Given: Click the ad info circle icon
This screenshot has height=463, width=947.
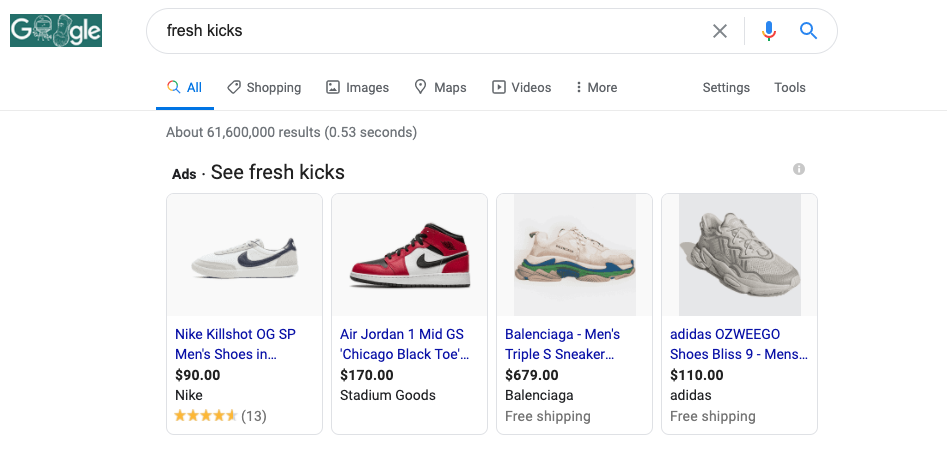Looking at the screenshot, I should pos(799,169).
